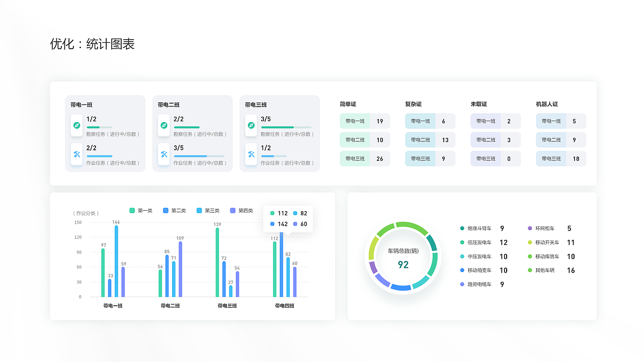This screenshot has height=362, width=644.
Task: Click 带电二班 tag under 复杂证
Action: tap(420, 140)
